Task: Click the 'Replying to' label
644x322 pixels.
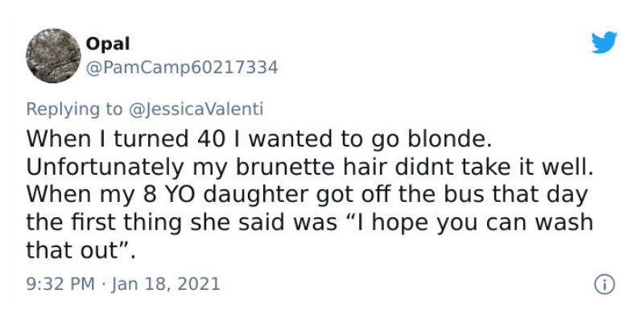Action: [74, 109]
